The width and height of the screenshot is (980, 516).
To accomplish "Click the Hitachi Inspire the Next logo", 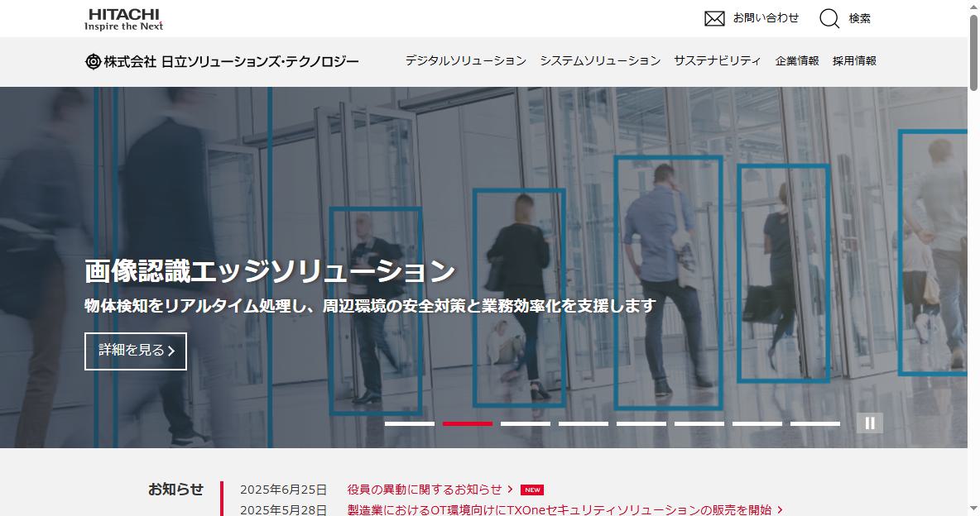I will 124,19.
